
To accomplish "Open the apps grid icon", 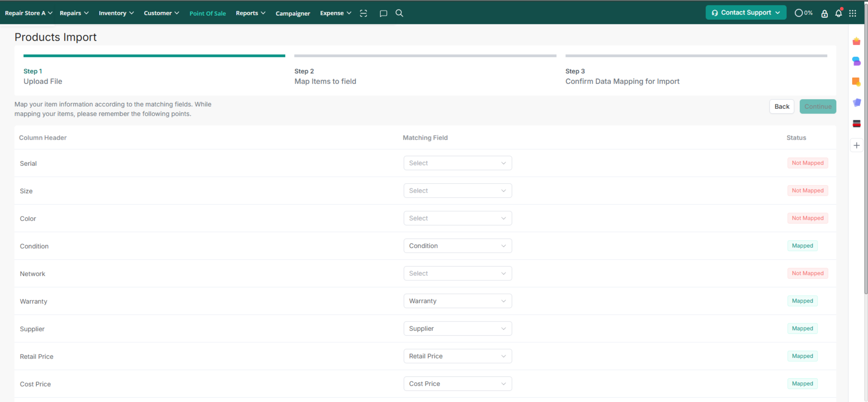I will coord(853,13).
